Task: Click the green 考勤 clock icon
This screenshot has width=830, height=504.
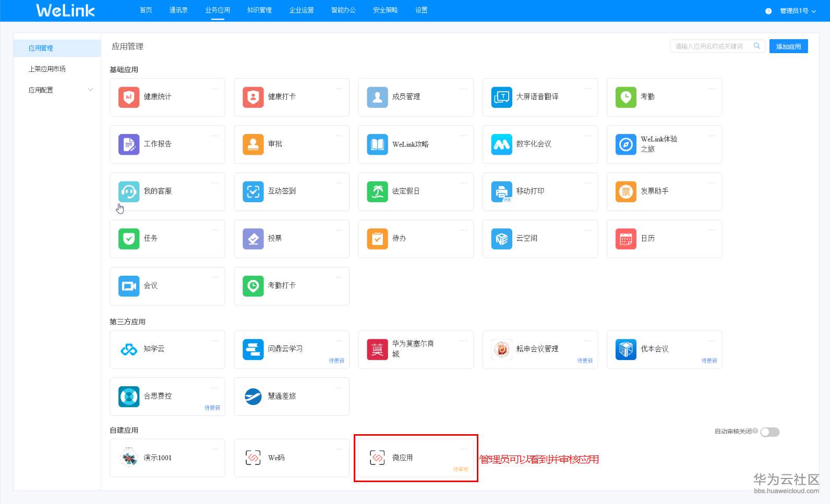Action: click(625, 97)
